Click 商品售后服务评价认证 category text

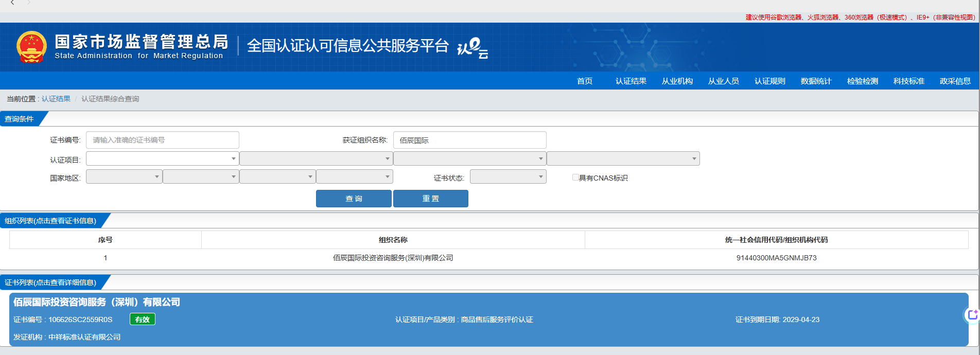click(x=497, y=319)
